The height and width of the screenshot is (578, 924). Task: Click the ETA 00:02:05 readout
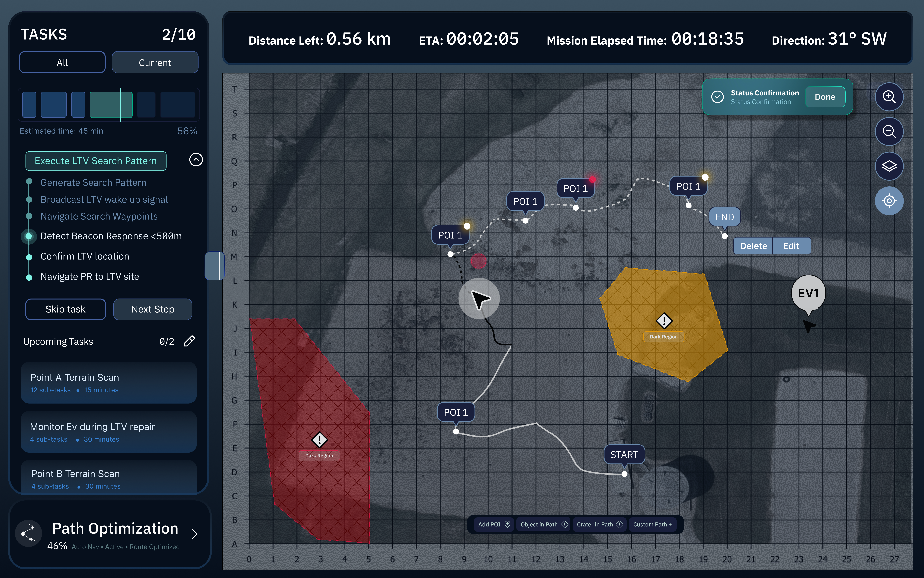469,39
